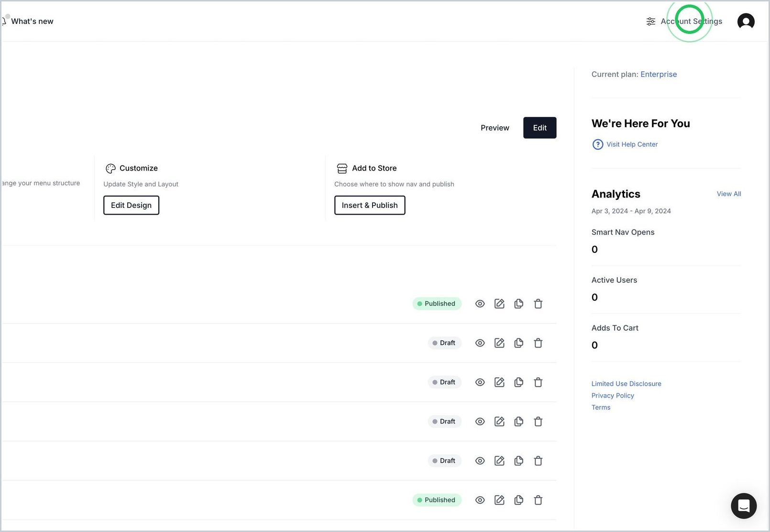Open the Privacy Policy link
Screen dimensions: 770x532
613,395
